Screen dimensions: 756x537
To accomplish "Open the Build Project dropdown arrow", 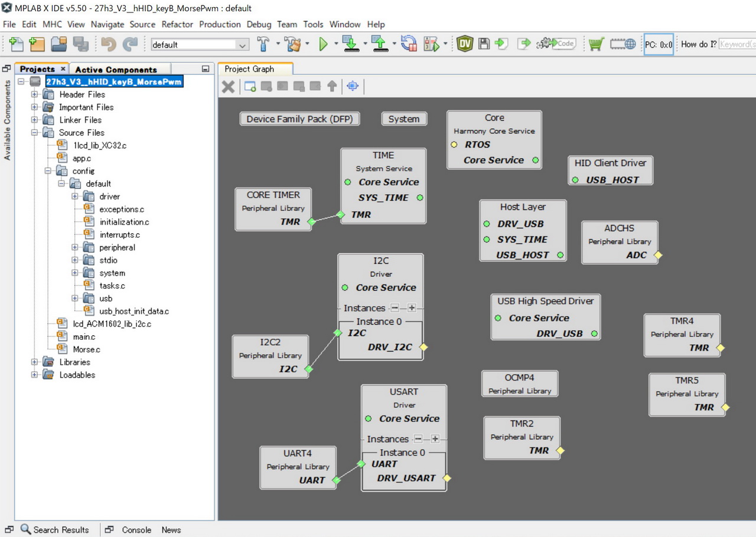I will 278,44.
